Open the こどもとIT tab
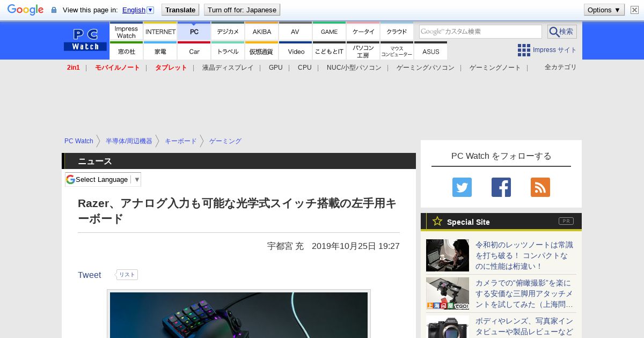The image size is (644, 338). tap(330, 51)
